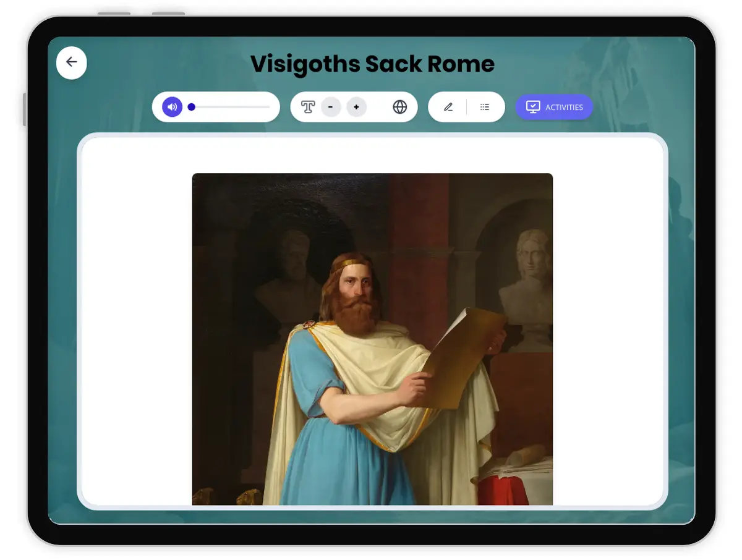The height and width of the screenshot is (560, 742).
Task: Decrease font size with the minus button
Action: tap(331, 107)
